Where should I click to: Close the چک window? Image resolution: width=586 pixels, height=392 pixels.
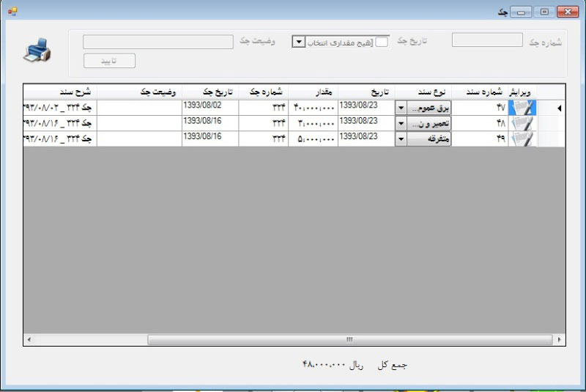[567, 12]
